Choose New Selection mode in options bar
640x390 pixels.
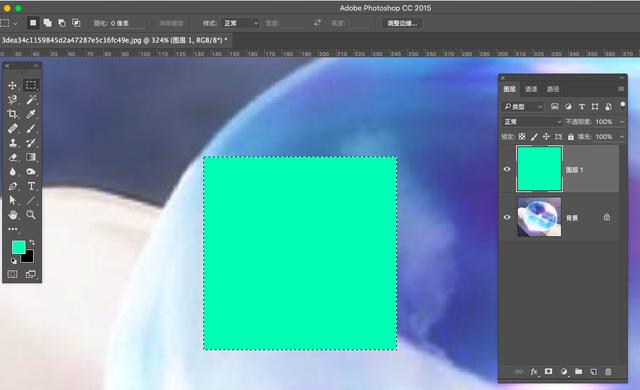(x=33, y=23)
